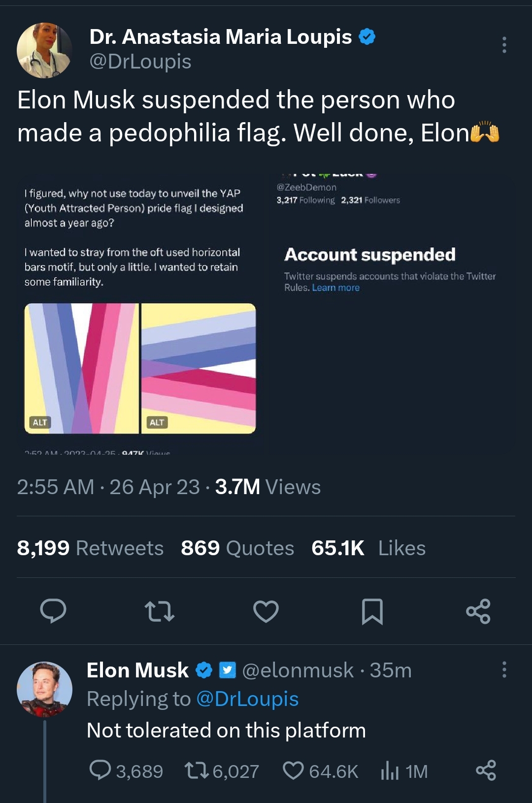Share Elon Musk's reply
The image size is (532, 803).
[486, 770]
